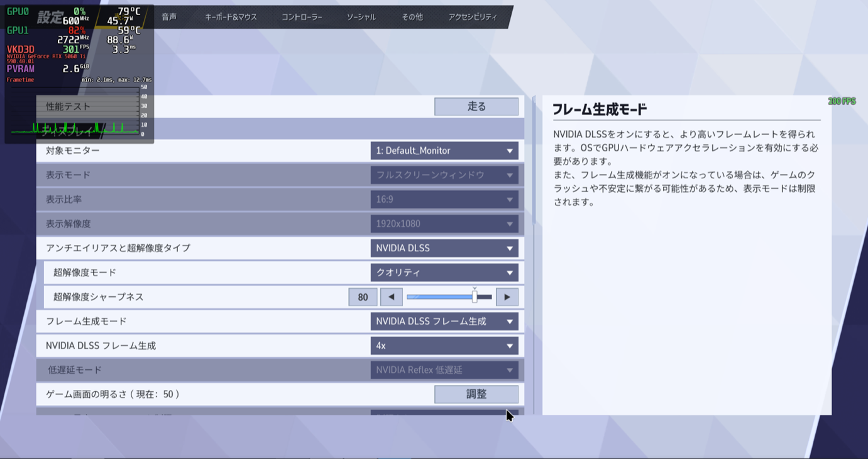Click the 対象モニター row label
This screenshot has height=459, width=868.
(73, 151)
